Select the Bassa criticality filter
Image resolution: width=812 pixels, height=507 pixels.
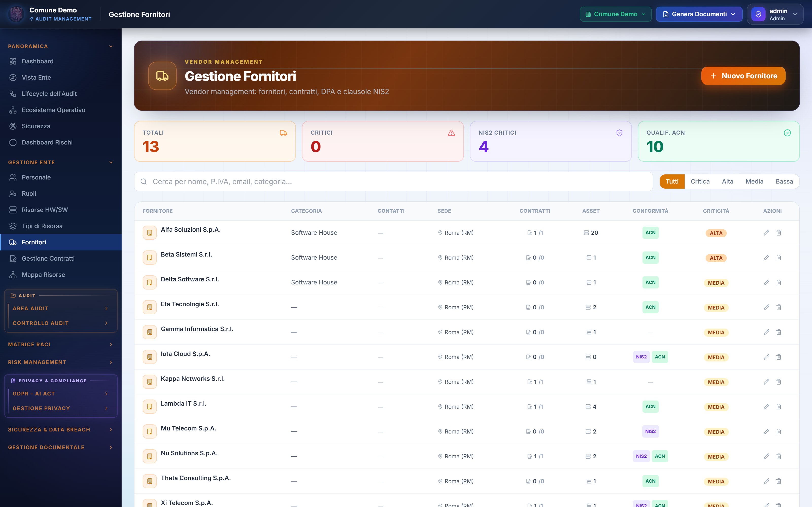784,182
